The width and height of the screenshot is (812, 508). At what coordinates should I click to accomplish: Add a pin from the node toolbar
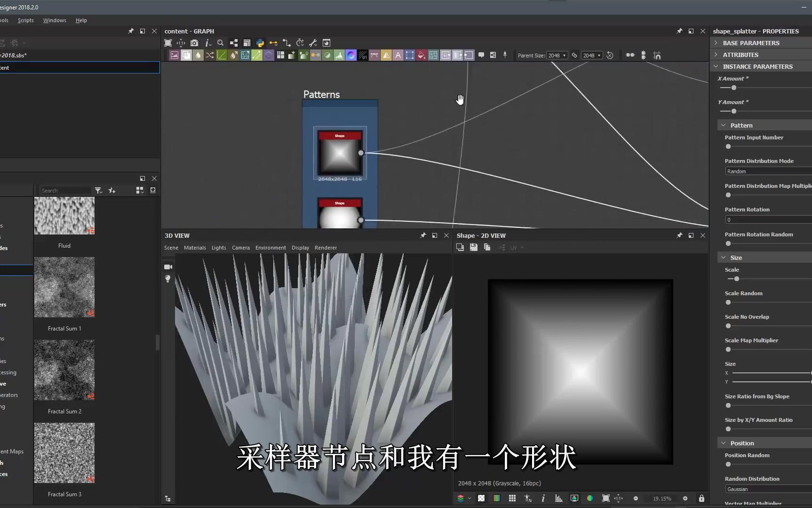point(505,55)
